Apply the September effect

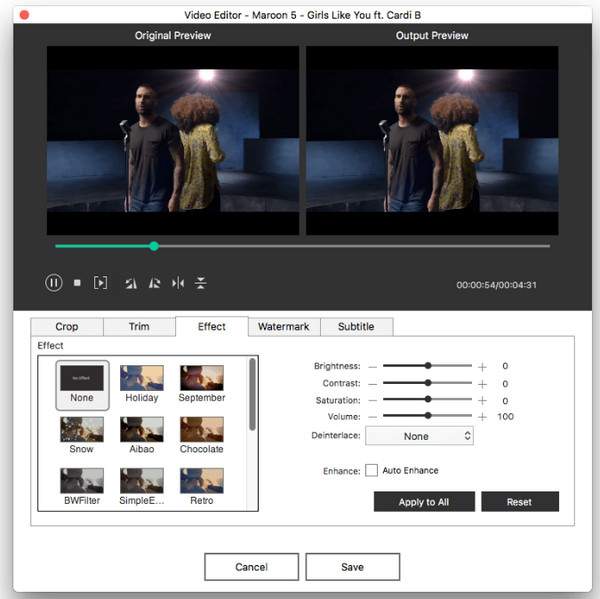202,384
